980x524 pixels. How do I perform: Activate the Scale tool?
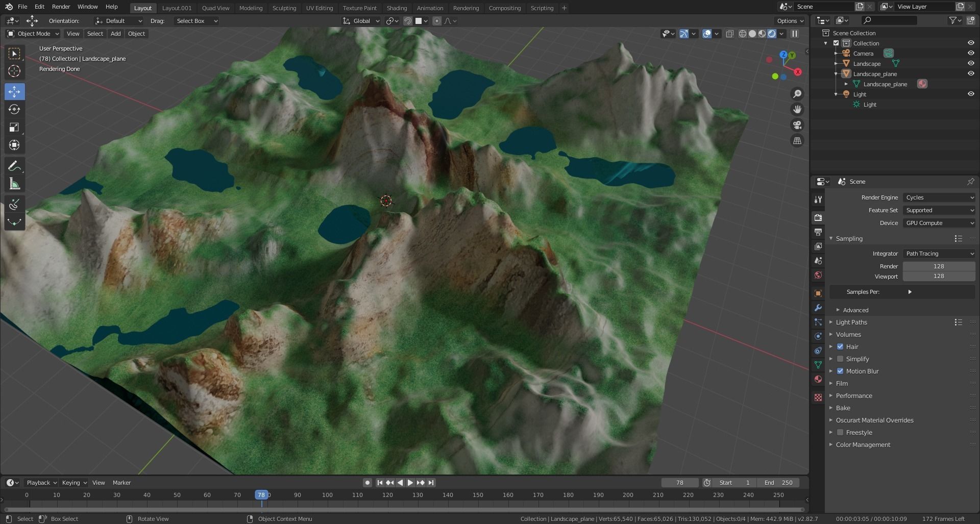tap(14, 128)
